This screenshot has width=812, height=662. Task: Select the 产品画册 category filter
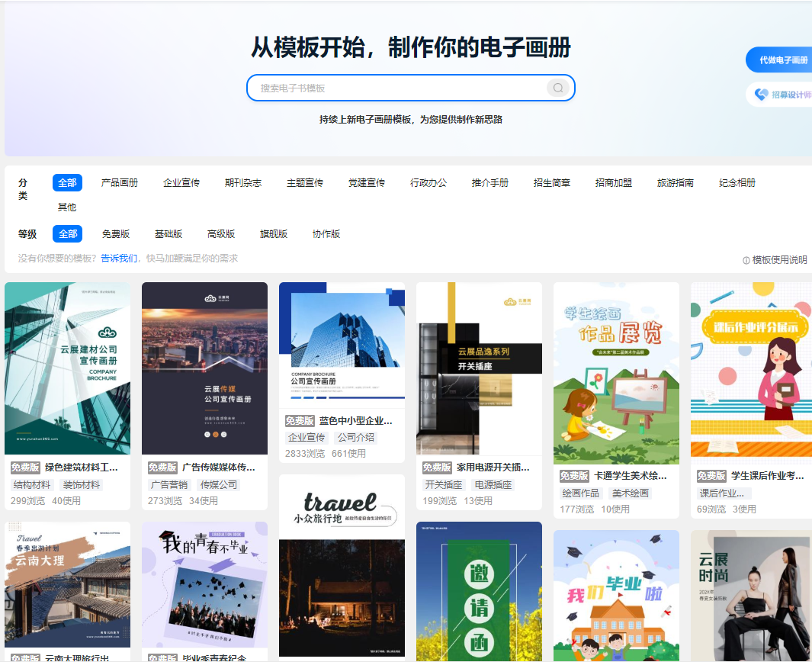coord(120,183)
